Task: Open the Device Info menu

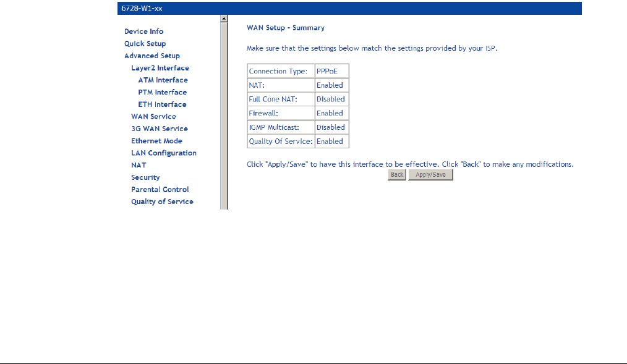Action: pos(143,31)
